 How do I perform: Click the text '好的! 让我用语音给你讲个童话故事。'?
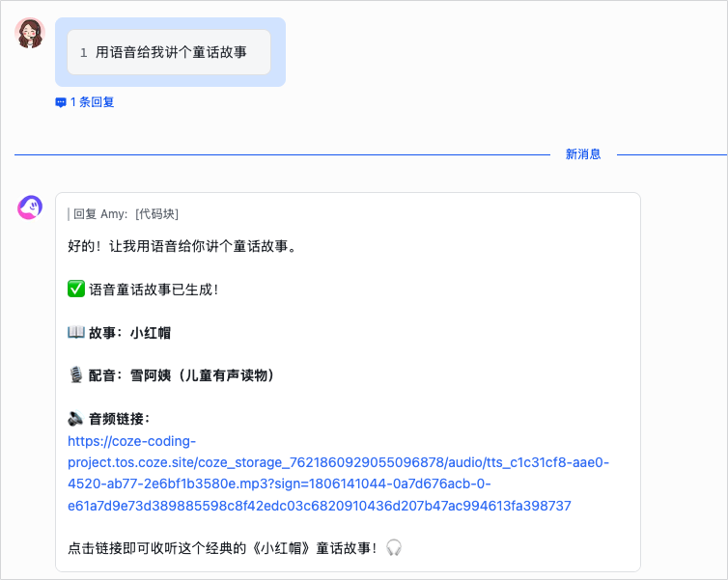(x=182, y=246)
